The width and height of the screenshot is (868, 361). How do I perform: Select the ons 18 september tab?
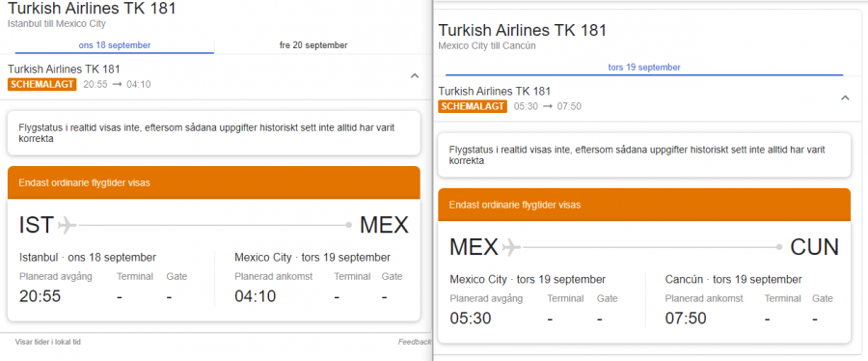(115, 45)
